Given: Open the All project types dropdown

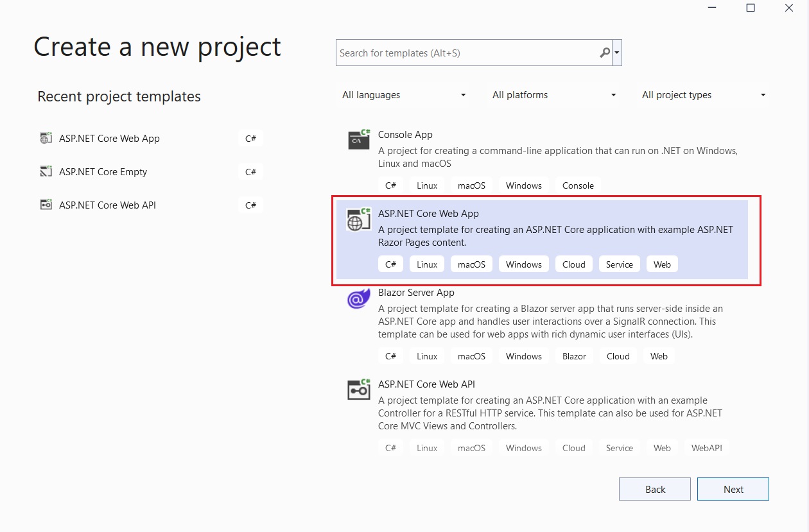Looking at the screenshot, I should [704, 95].
